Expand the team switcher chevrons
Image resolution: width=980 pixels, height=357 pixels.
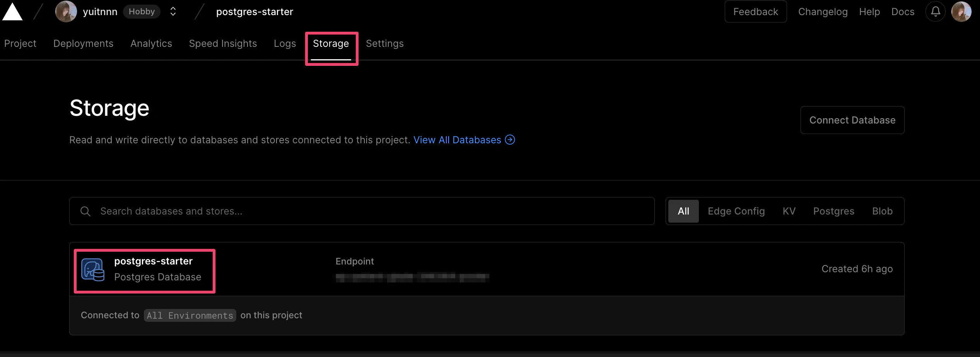(x=173, y=12)
